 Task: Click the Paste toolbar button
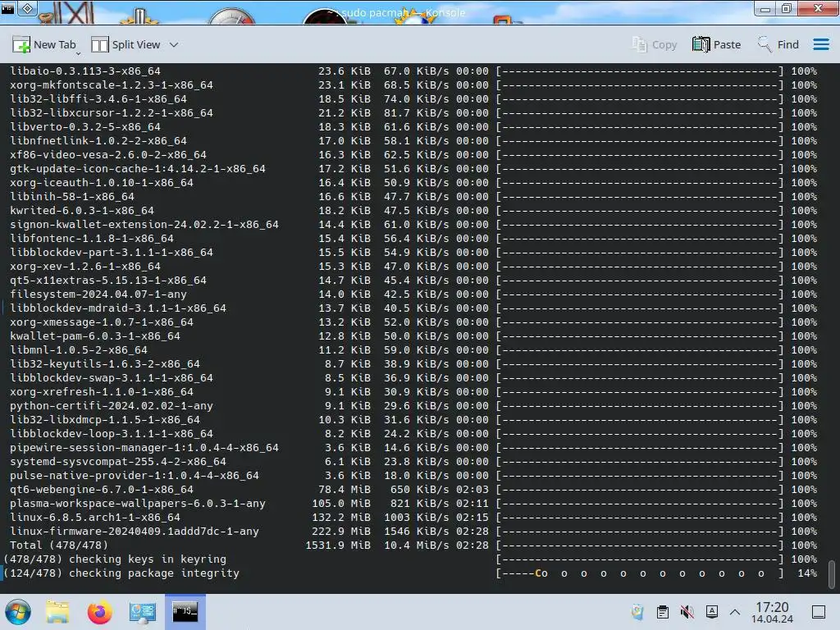coord(717,44)
